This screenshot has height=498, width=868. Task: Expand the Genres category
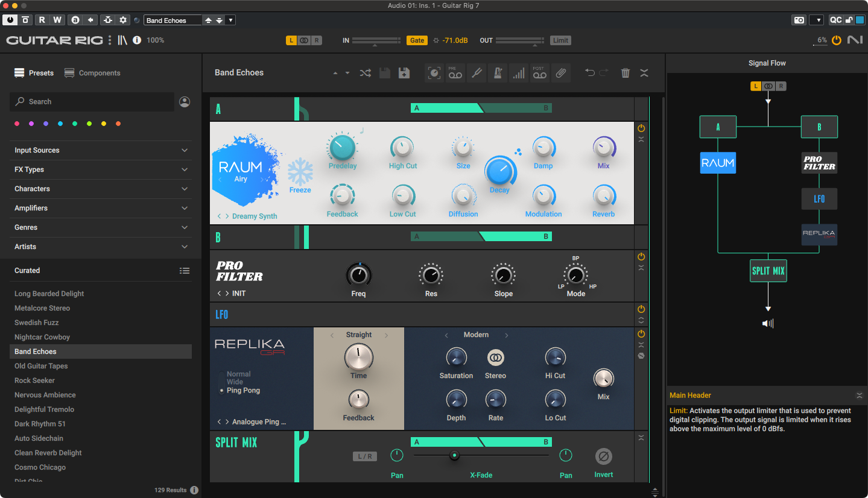pyautogui.click(x=101, y=227)
